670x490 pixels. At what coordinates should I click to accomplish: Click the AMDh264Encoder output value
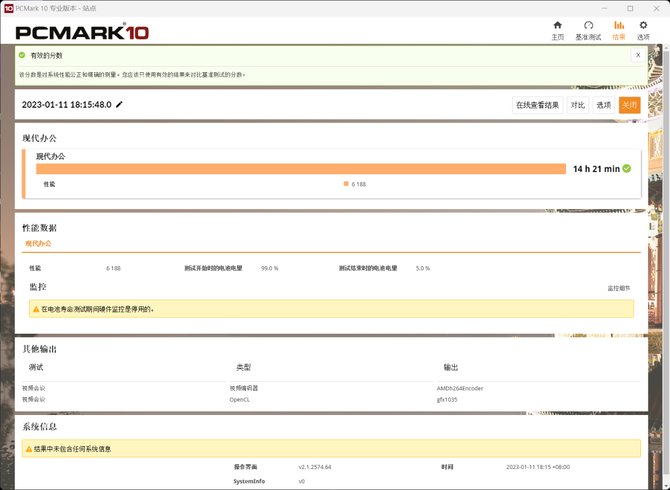pyautogui.click(x=460, y=388)
